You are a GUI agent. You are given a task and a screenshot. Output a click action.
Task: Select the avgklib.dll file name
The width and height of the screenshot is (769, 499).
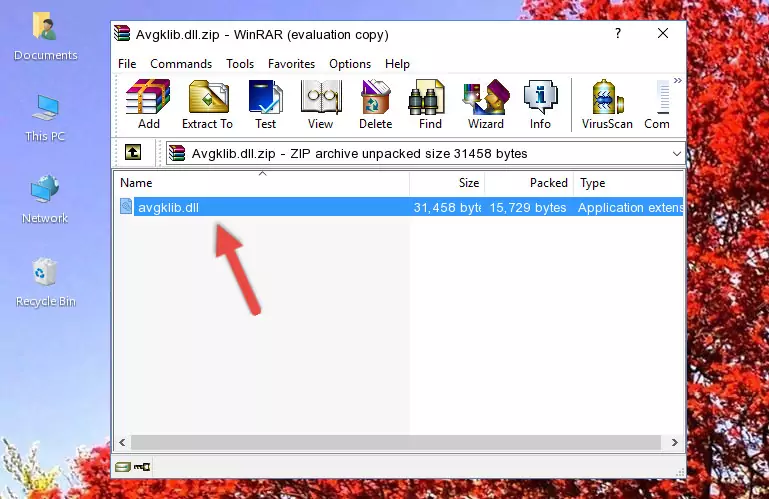click(x=168, y=208)
